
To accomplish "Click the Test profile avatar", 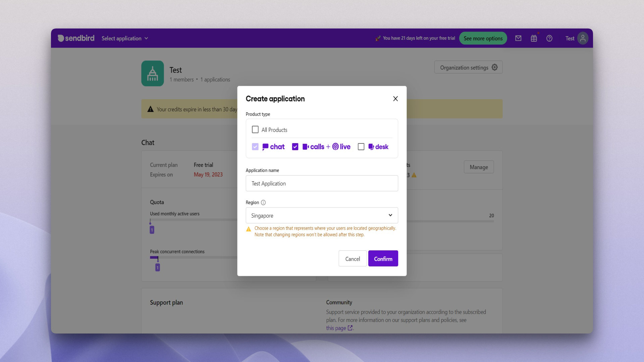I will (x=583, y=38).
